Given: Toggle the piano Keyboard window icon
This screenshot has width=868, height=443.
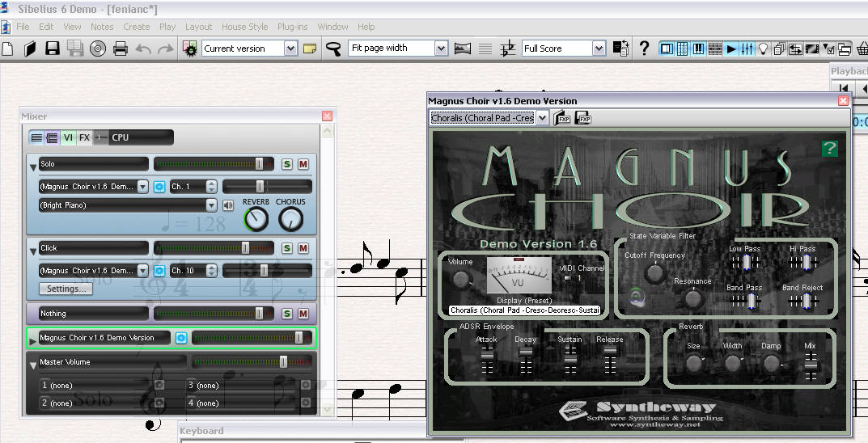Looking at the screenshot, I should (699, 49).
